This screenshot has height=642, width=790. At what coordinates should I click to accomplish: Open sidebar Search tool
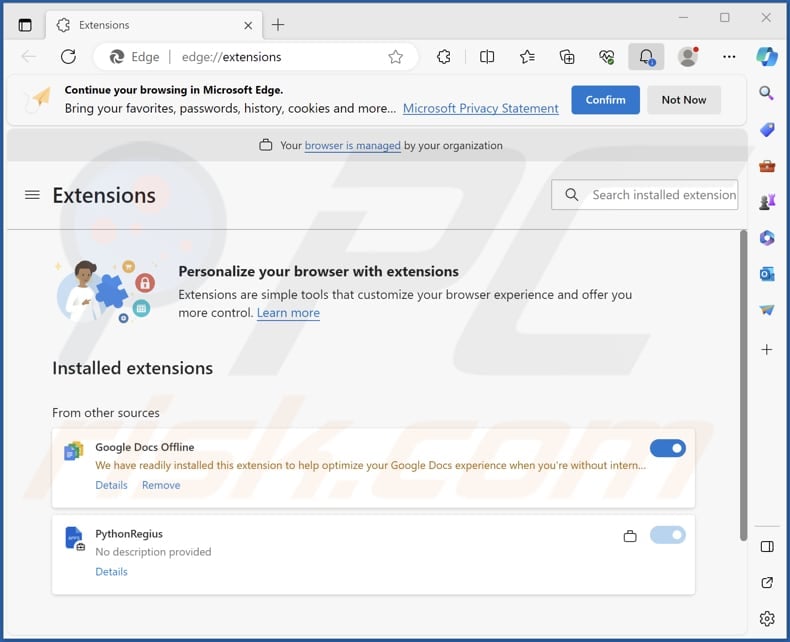click(x=767, y=93)
